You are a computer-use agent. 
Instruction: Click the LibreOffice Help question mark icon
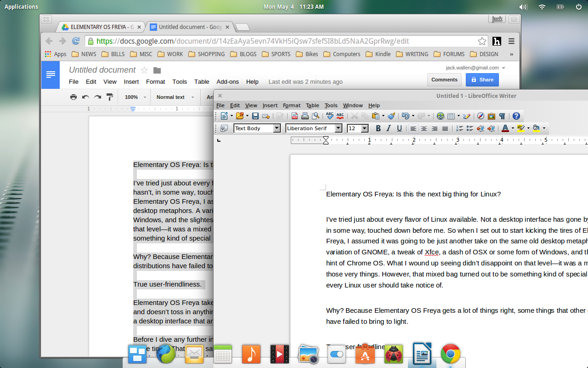click(x=516, y=116)
